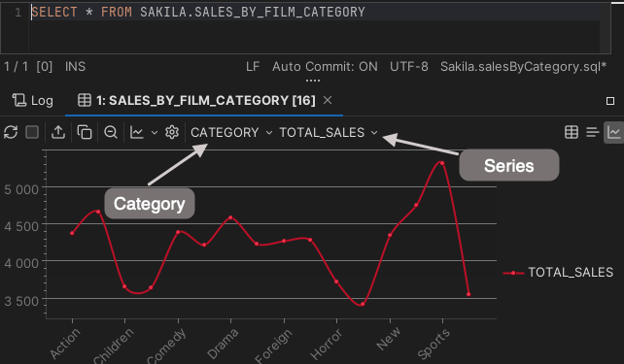Close the SALES_BY_FILM_CATEGORY tab
624x364 pixels.
(328, 101)
